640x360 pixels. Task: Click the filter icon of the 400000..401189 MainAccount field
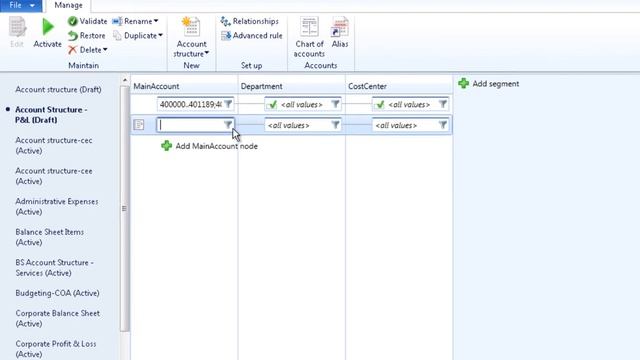(x=228, y=104)
